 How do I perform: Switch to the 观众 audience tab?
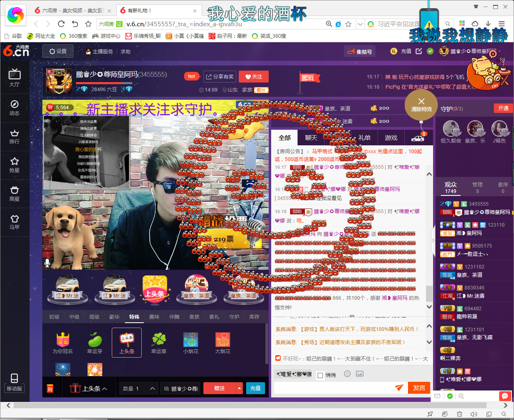[451, 188]
